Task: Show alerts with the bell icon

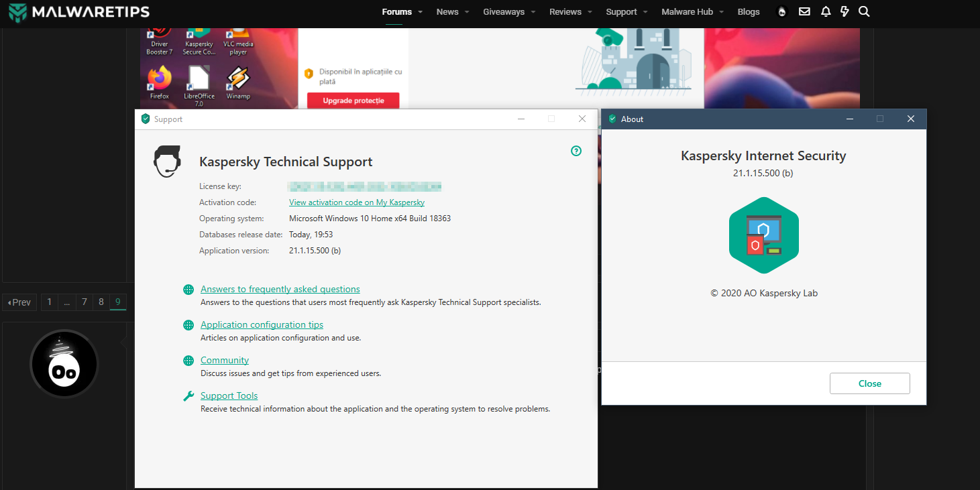Action: 826,12
